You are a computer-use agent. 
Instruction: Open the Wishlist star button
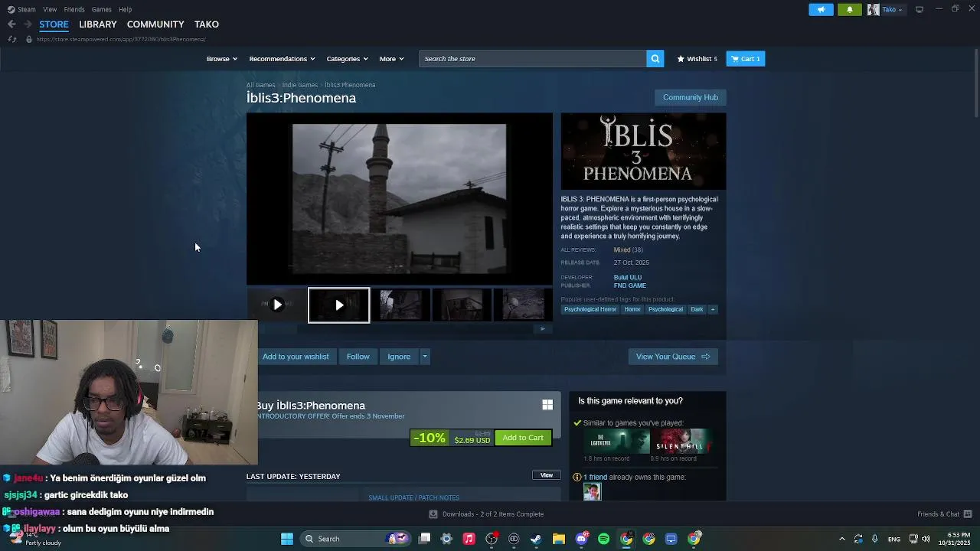pos(697,59)
